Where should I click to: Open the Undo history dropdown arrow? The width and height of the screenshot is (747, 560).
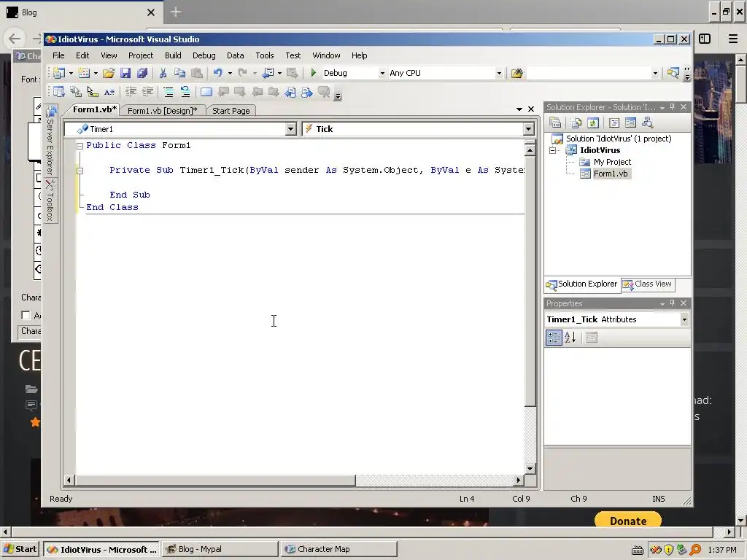click(230, 74)
